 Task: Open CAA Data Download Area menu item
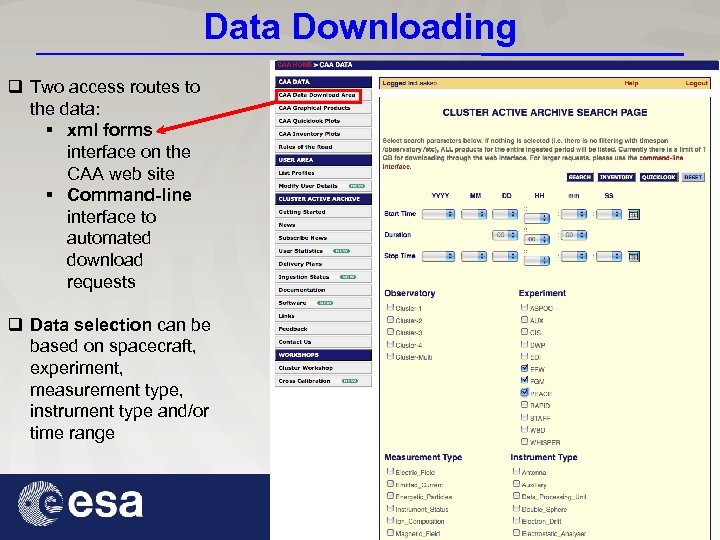(323, 95)
